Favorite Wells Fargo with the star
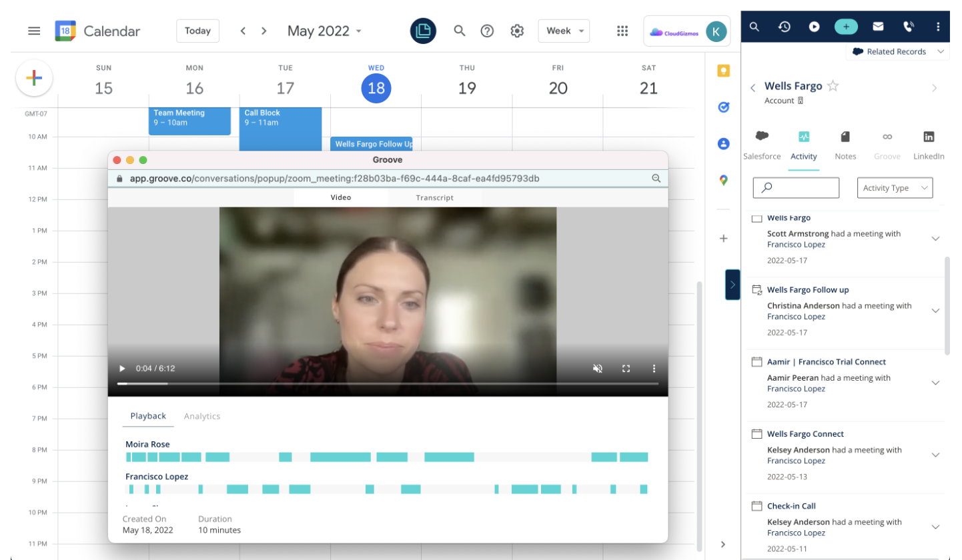Image resolution: width=962 pixels, height=560 pixels. [833, 86]
